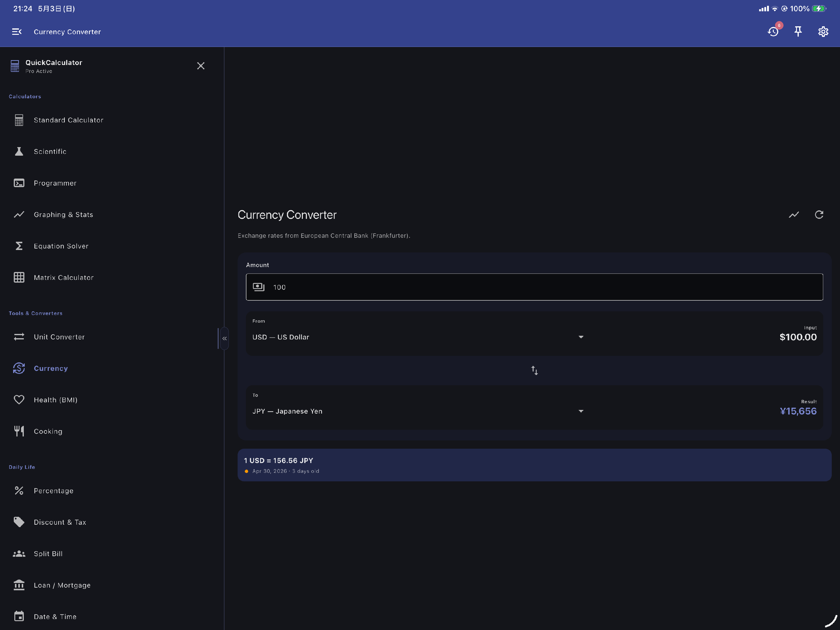Click the Date & Time calendar icon
Viewport: 840px width, 630px height.
[x=19, y=616]
